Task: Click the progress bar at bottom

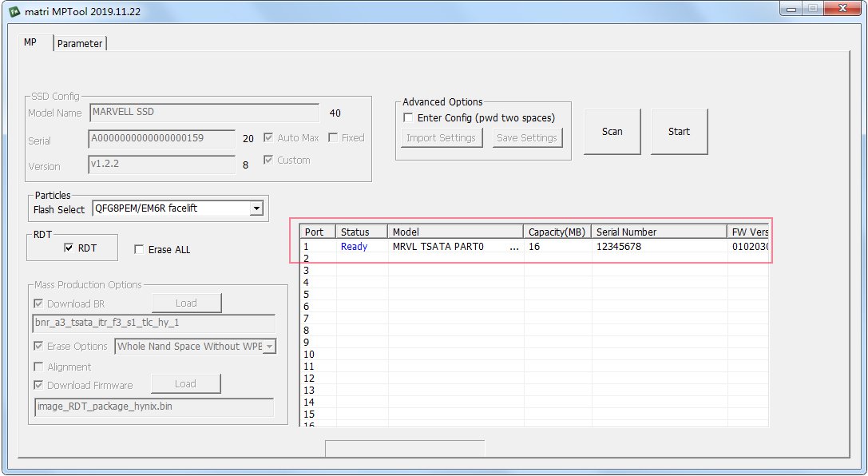Action: coord(405,448)
